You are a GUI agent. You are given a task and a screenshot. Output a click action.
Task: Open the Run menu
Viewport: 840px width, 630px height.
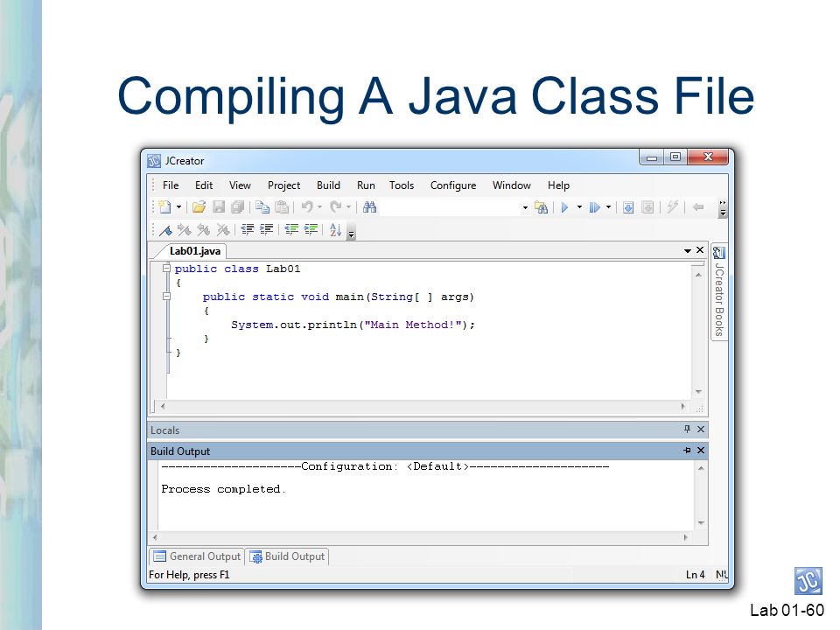point(366,185)
